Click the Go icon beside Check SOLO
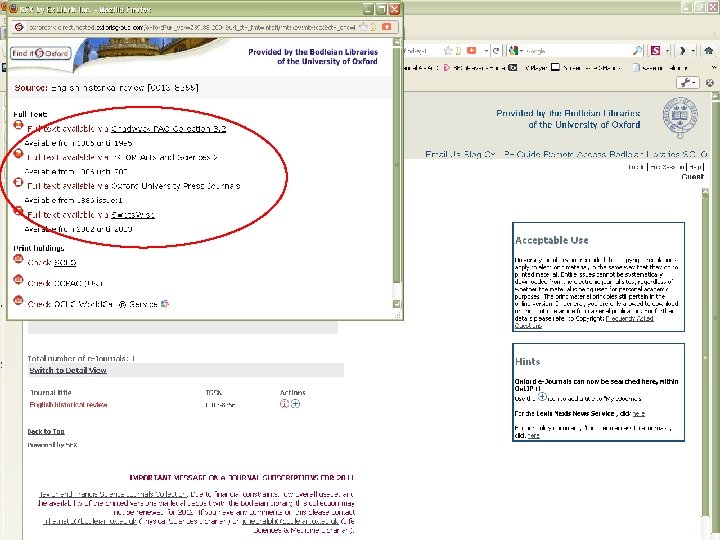 18,259
